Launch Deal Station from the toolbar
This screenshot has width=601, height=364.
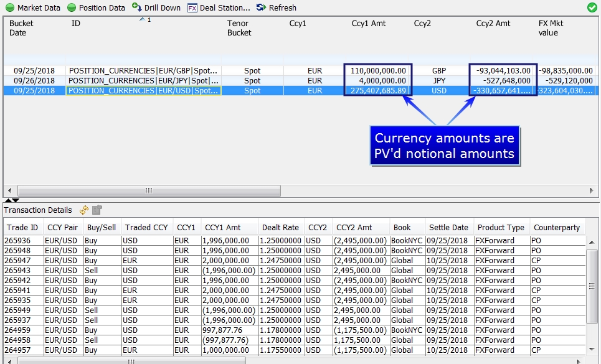[219, 7]
